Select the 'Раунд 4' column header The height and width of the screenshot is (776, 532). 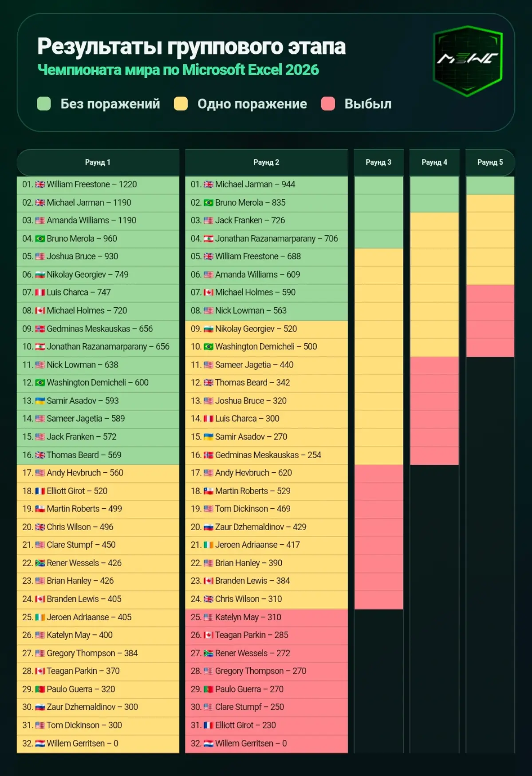tap(434, 162)
